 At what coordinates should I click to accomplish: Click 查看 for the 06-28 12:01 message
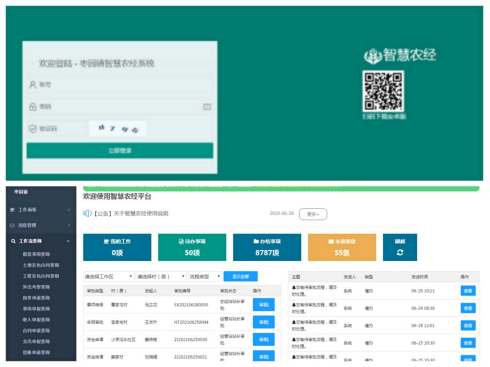click(468, 326)
